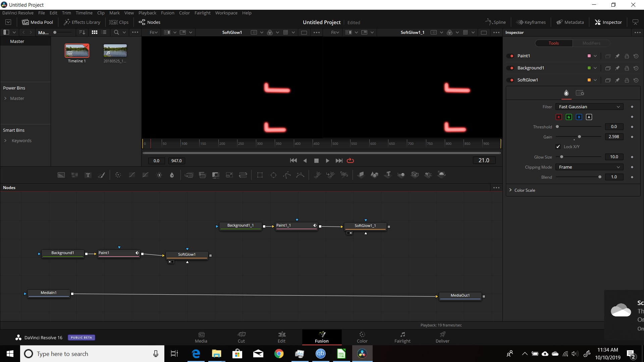Image resolution: width=644 pixels, height=362 pixels.
Task: Play forward in the viewer
Action: [x=327, y=161]
